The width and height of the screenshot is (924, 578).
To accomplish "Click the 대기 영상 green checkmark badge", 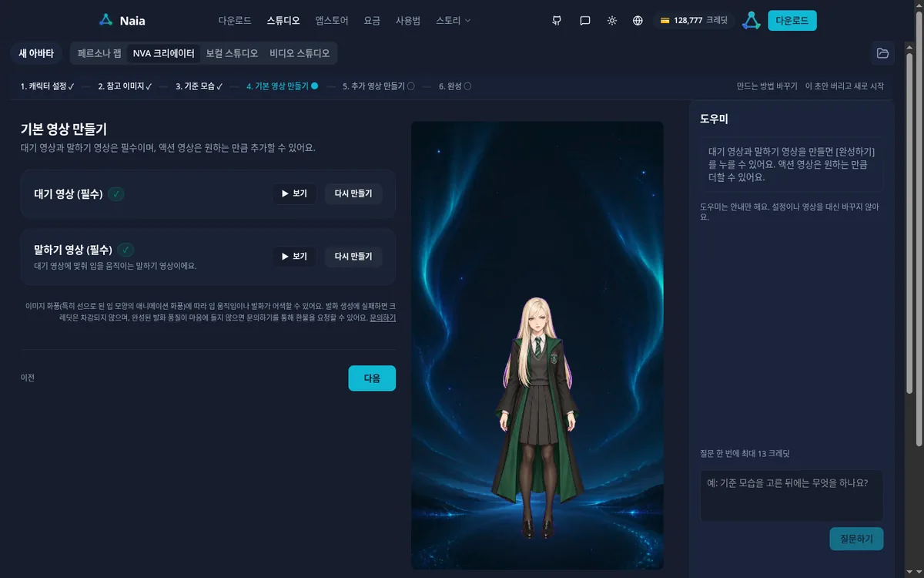I will click(x=116, y=194).
